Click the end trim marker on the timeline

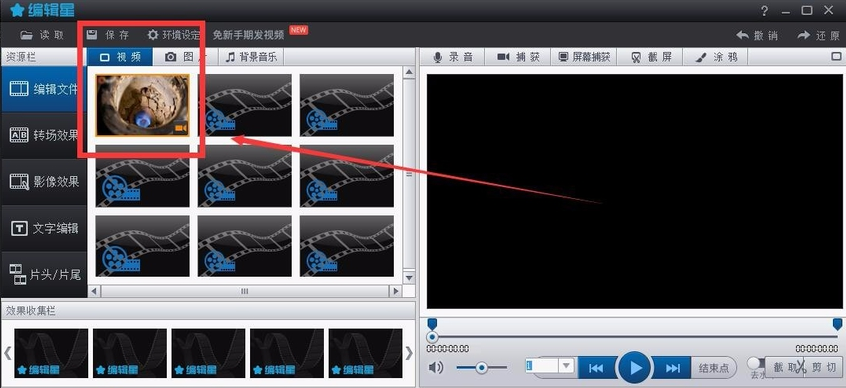point(837,324)
